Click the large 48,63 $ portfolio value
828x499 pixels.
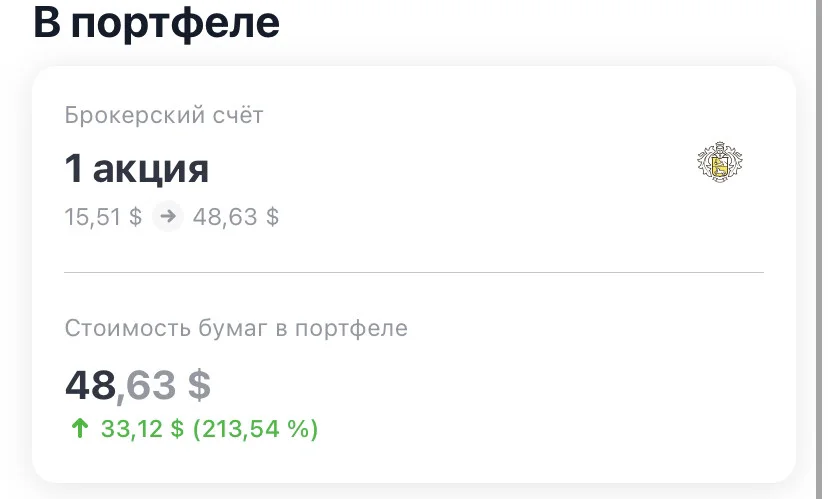pos(138,385)
